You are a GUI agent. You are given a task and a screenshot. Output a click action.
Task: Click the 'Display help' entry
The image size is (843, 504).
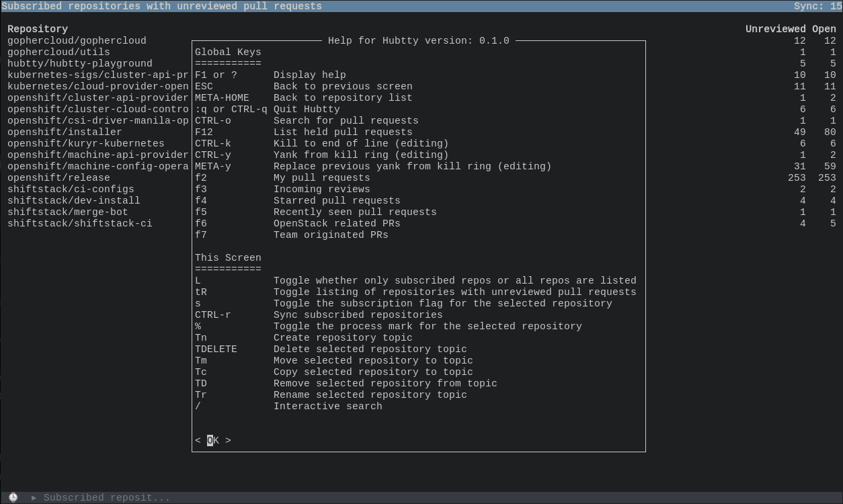click(310, 75)
